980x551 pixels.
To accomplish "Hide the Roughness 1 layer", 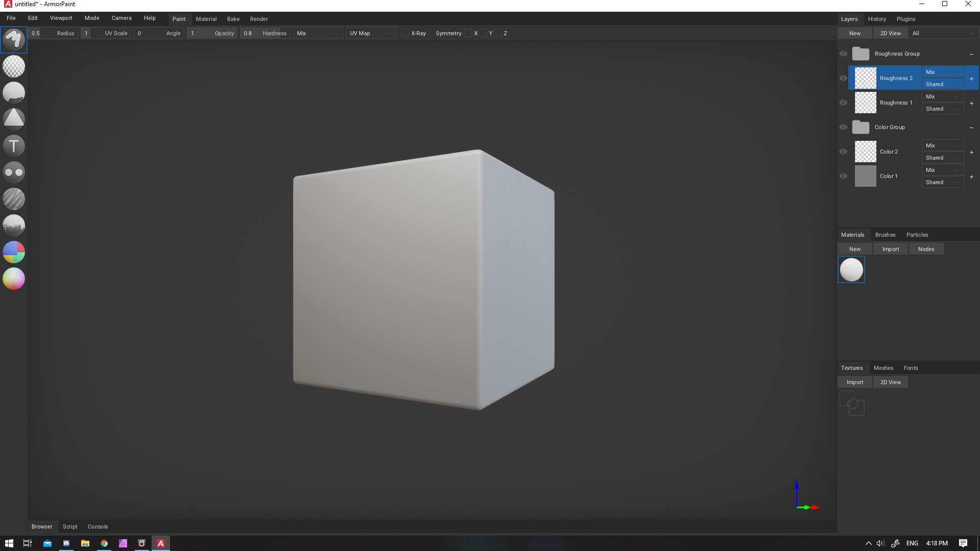I will (843, 103).
